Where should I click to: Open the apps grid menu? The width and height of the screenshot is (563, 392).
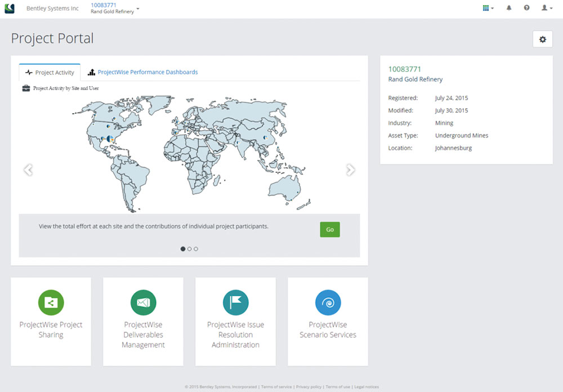pyautogui.click(x=488, y=8)
